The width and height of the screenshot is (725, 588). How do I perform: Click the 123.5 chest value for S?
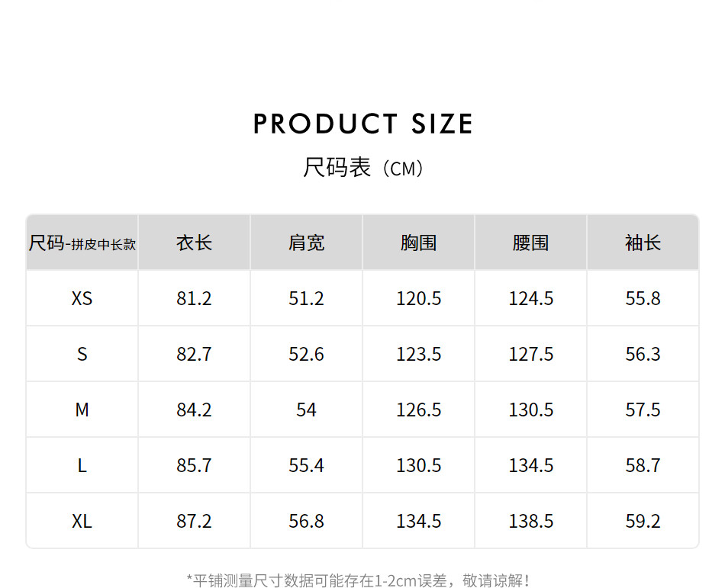click(418, 354)
